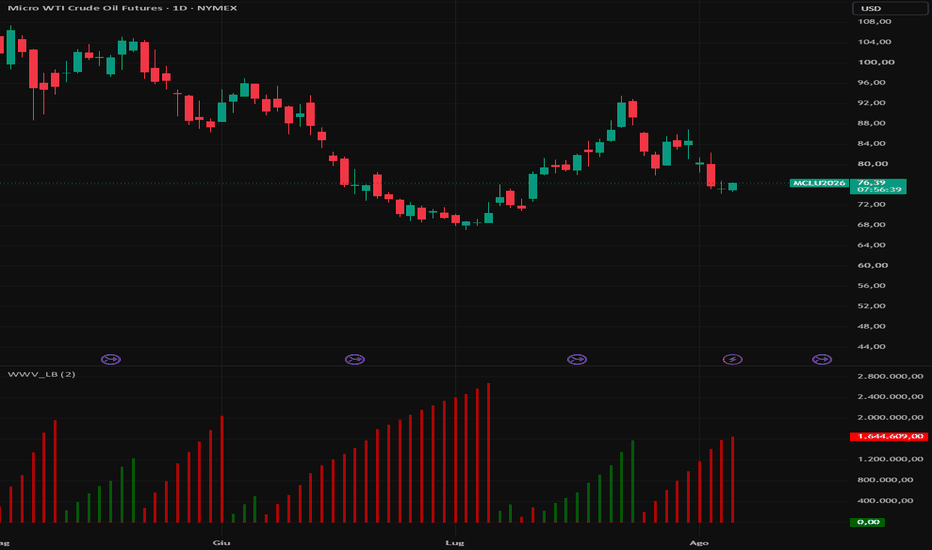
Task: Open the USD currency selector
Action: click(890, 8)
